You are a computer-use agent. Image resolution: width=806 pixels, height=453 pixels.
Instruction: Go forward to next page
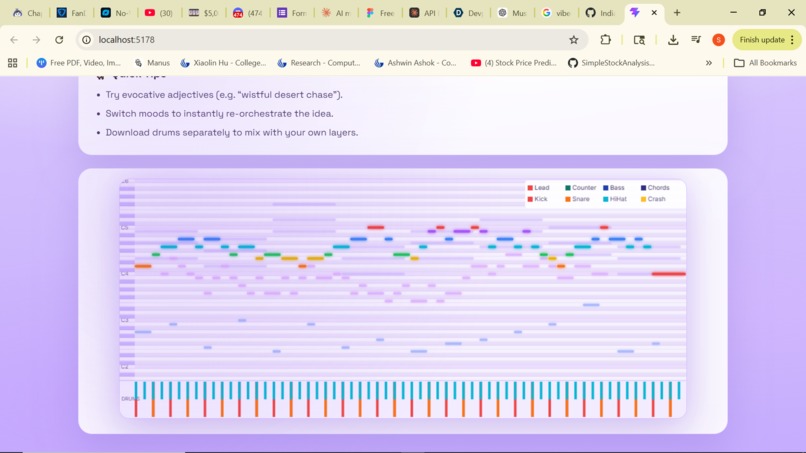(36, 40)
